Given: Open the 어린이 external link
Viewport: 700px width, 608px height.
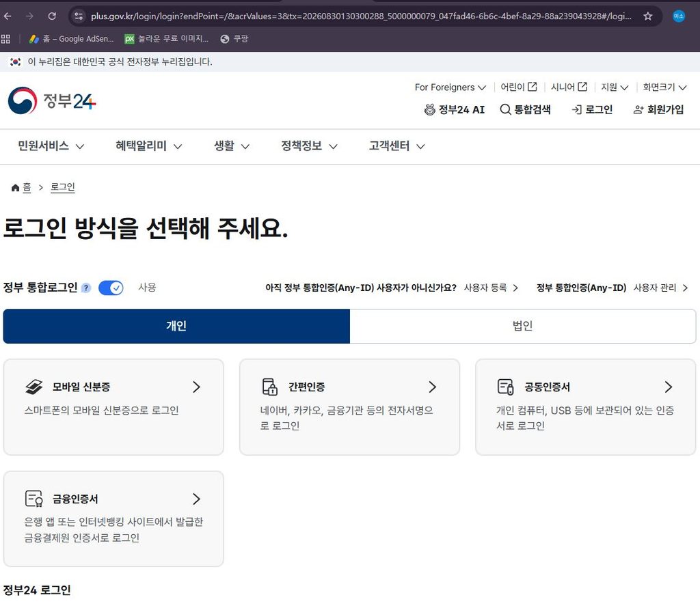Looking at the screenshot, I should coord(518,87).
